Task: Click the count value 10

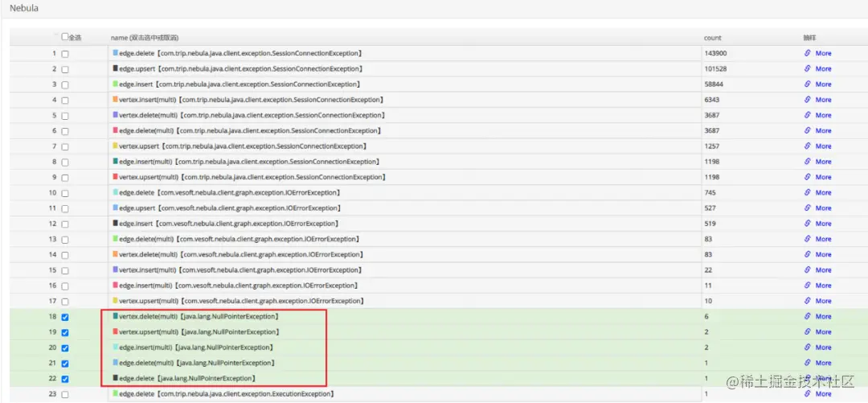Action: 708,301
